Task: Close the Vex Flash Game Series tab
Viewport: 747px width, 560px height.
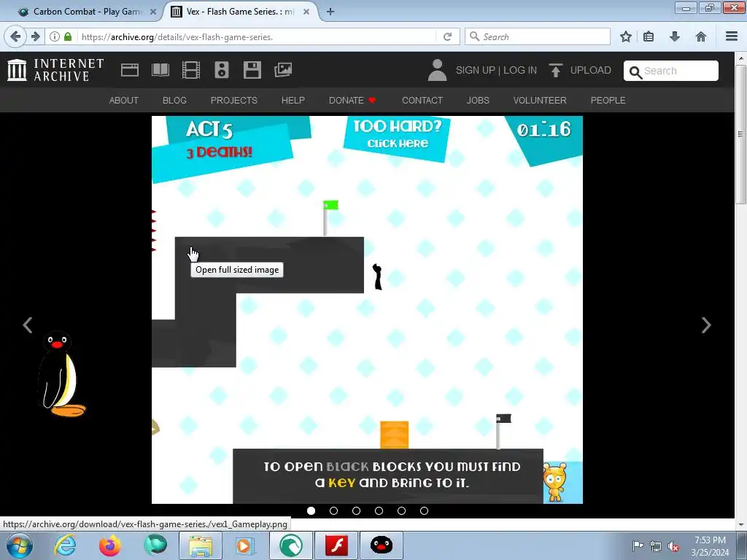Action: pyautogui.click(x=306, y=12)
